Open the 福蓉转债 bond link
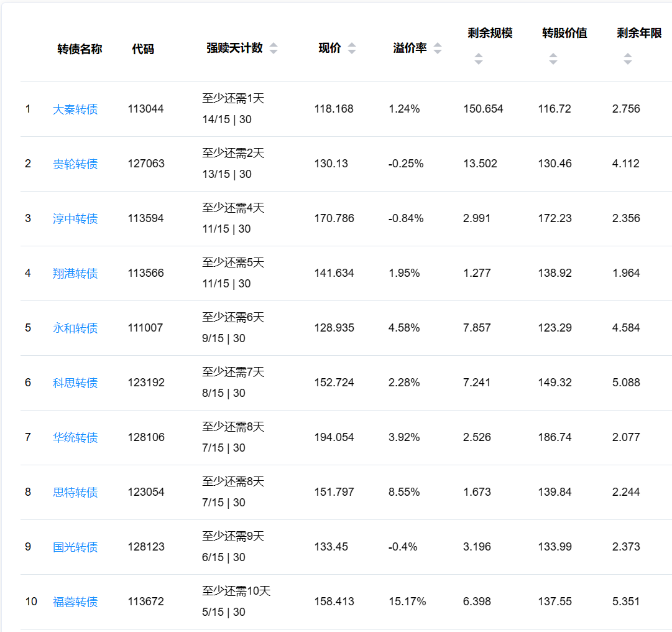The image size is (672, 632). pos(75,602)
